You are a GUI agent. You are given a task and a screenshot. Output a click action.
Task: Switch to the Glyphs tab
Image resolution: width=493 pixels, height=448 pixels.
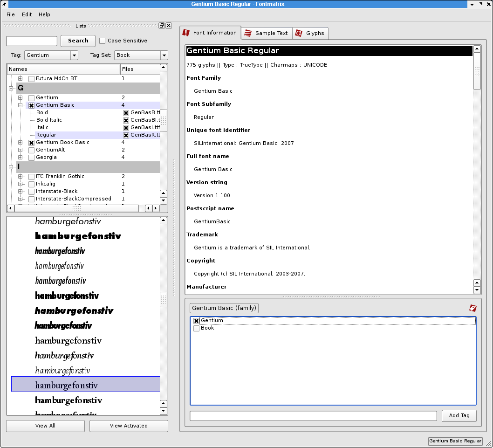[x=310, y=33]
